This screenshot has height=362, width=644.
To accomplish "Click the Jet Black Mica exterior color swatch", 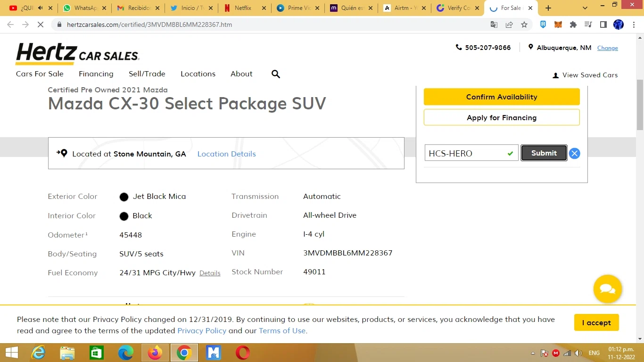I will pyautogui.click(x=124, y=197).
